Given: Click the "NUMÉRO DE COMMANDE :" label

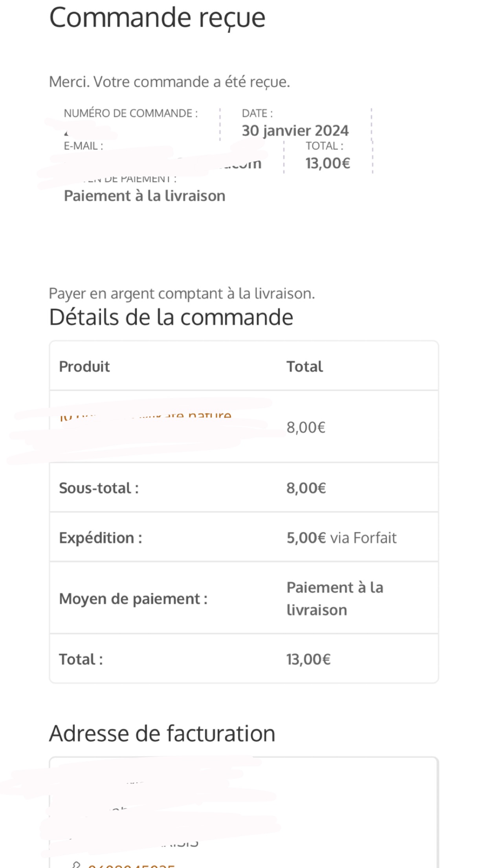Looking at the screenshot, I should click(x=131, y=113).
